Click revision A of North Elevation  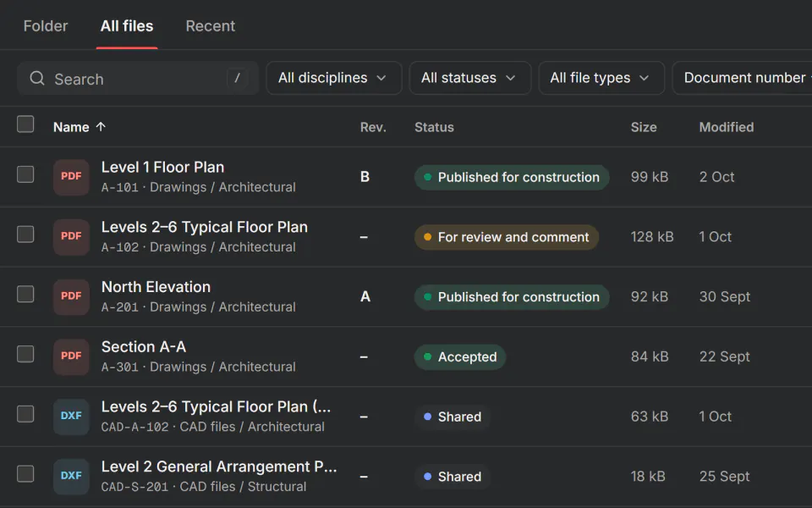pyautogui.click(x=365, y=296)
